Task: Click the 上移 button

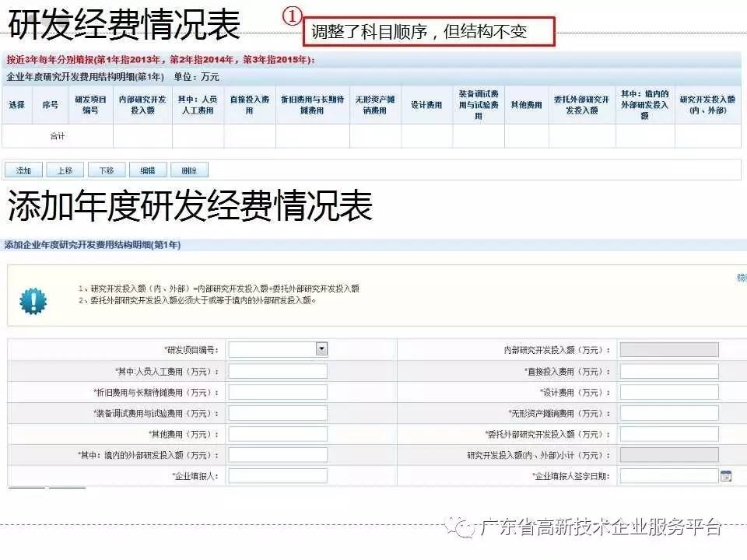Action: click(x=65, y=170)
